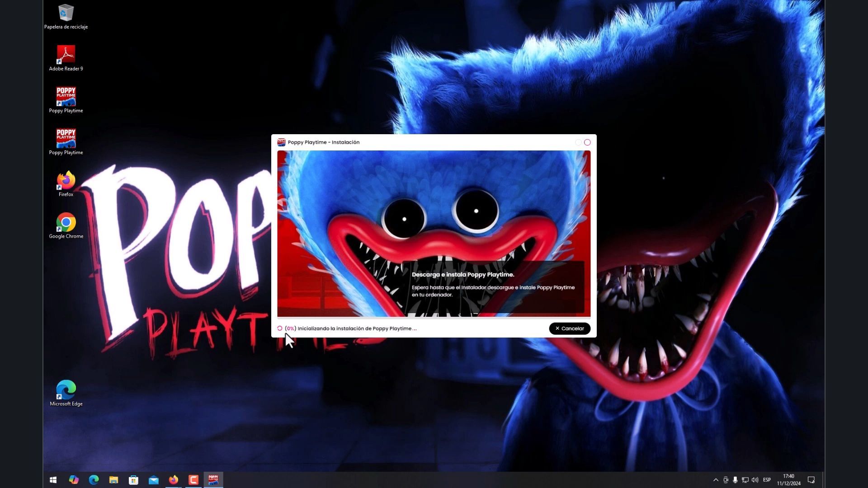The image size is (868, 488).
Task: Open Microsoft Store from the taskbar
Action: 133,480
